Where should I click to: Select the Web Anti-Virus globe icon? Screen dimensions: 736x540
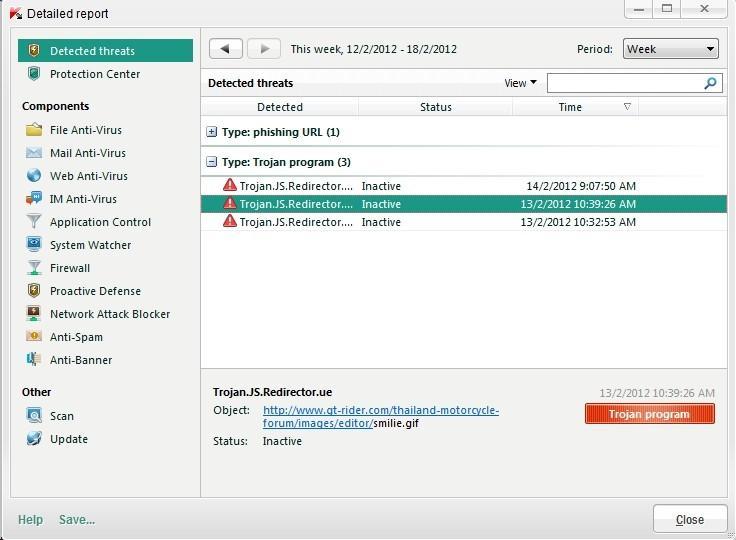34,176
